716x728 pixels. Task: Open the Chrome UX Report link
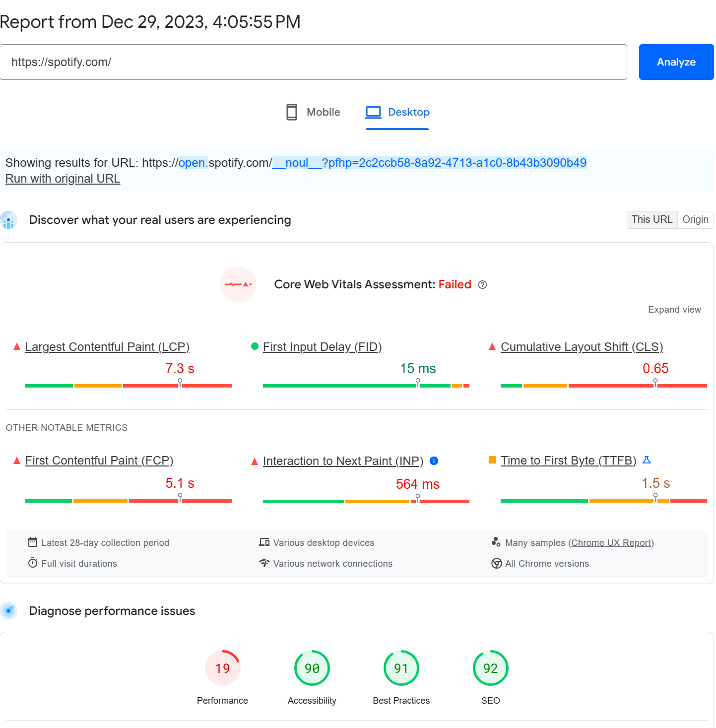(611, 543)
